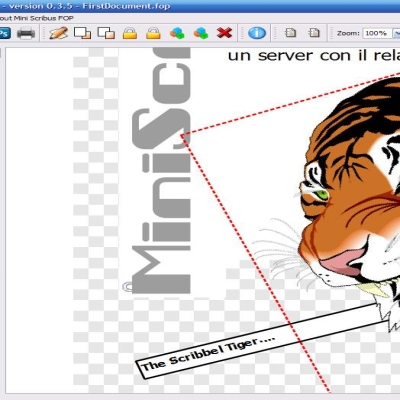Click the first page document icon
400x400 pixels.
pyautogui.click(x=290, y=33)
